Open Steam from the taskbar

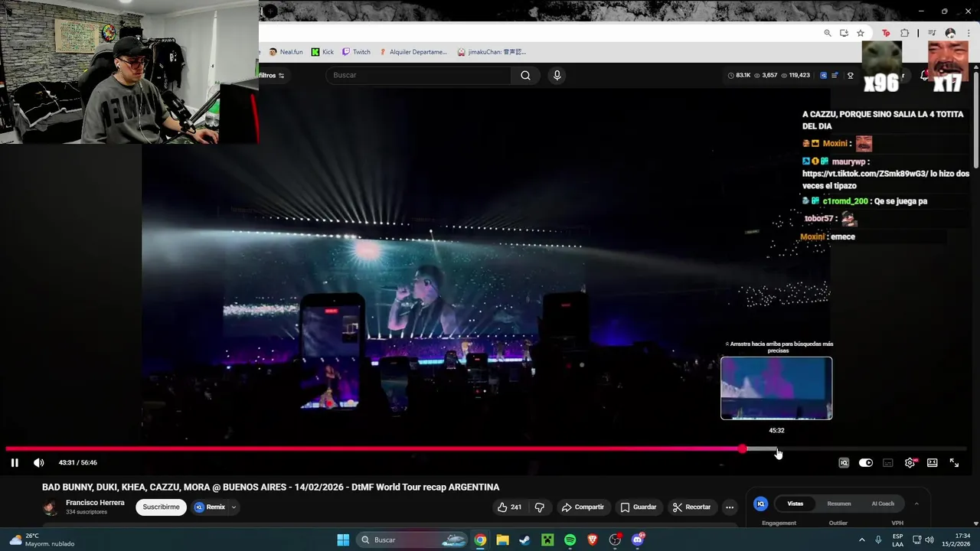524,540
